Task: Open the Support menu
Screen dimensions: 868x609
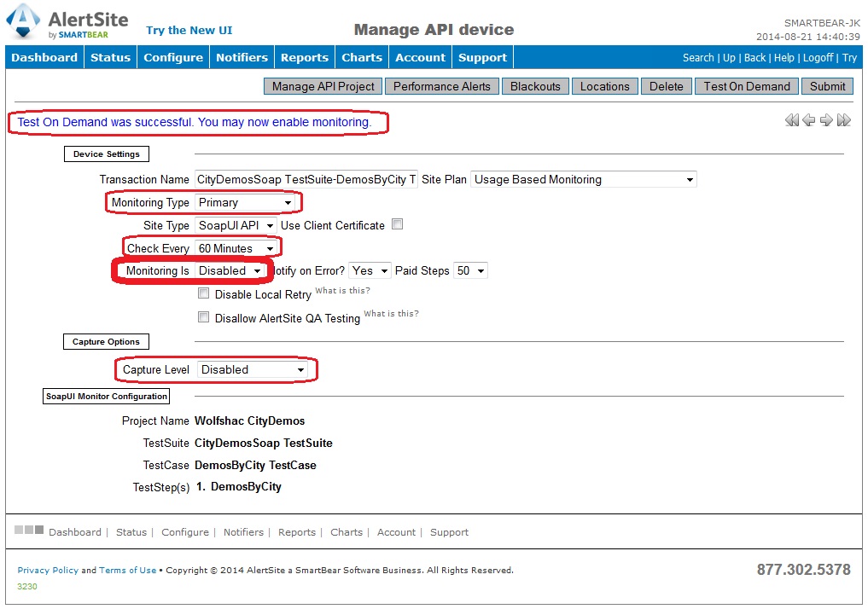Action: pos(483,57)
